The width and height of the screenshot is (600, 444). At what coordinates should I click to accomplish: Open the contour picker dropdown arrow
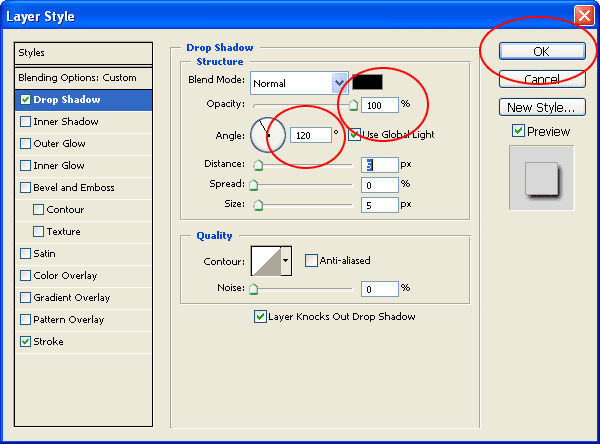286,261
